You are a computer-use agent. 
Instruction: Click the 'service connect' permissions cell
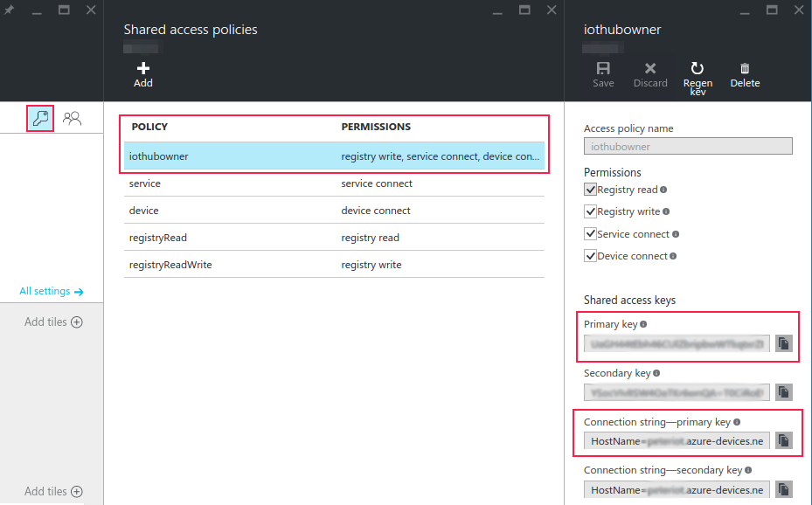[x=377, y=183]
